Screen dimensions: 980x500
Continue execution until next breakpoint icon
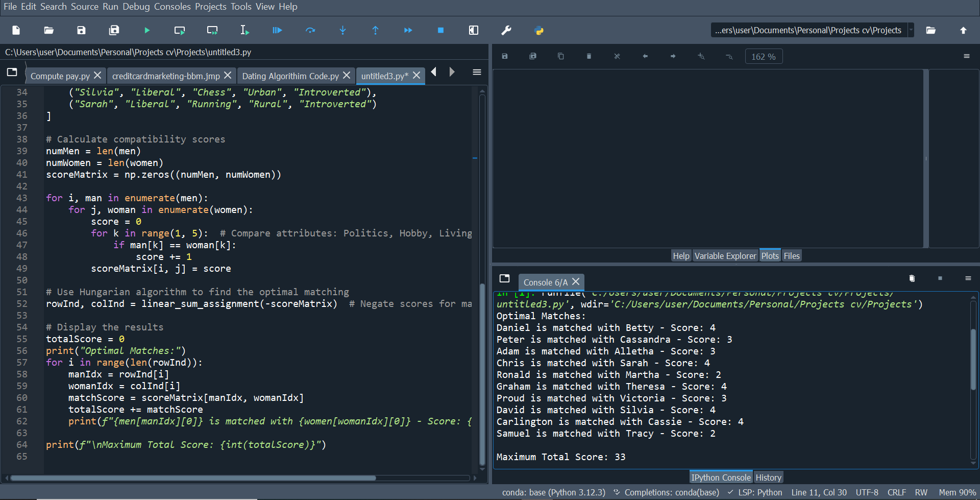point(408,30)
